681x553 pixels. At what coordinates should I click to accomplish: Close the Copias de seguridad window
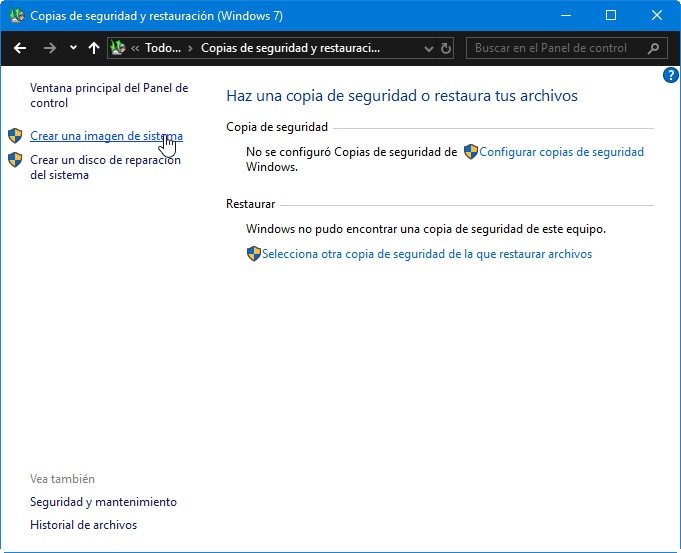(657, 16)
